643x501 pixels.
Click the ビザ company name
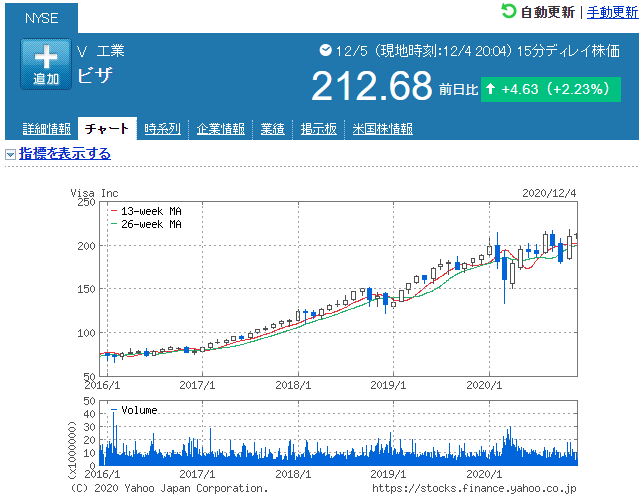tap(95, 75)
